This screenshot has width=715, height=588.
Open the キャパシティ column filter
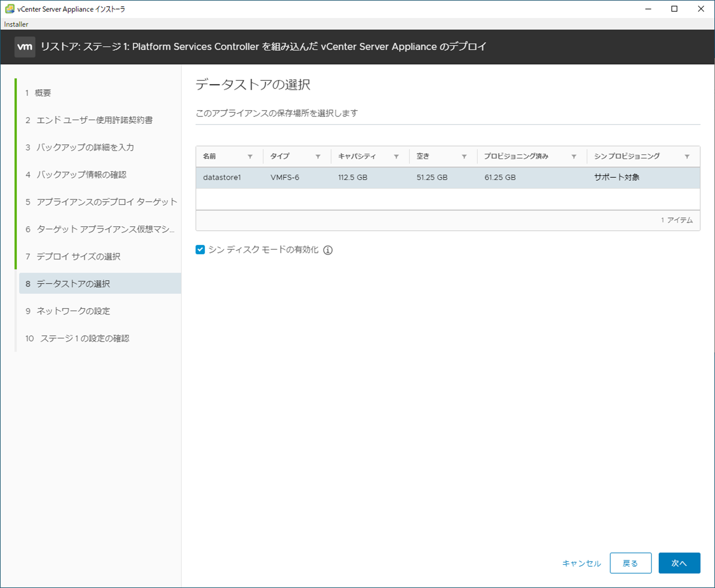tap(397, 156)
